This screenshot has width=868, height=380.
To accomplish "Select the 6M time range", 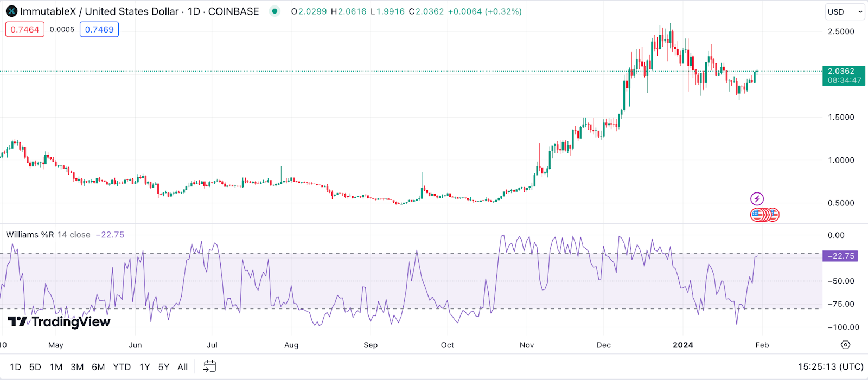I will coord(98,367).
